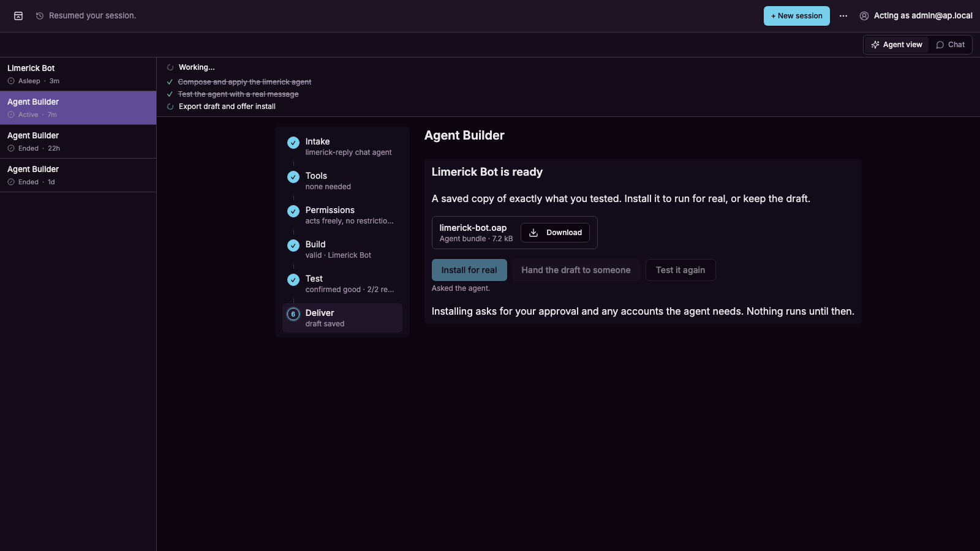The height and width of the screenshot is (551, 980).
Task: Click the chat bubble icon
Action: (940, 45)
